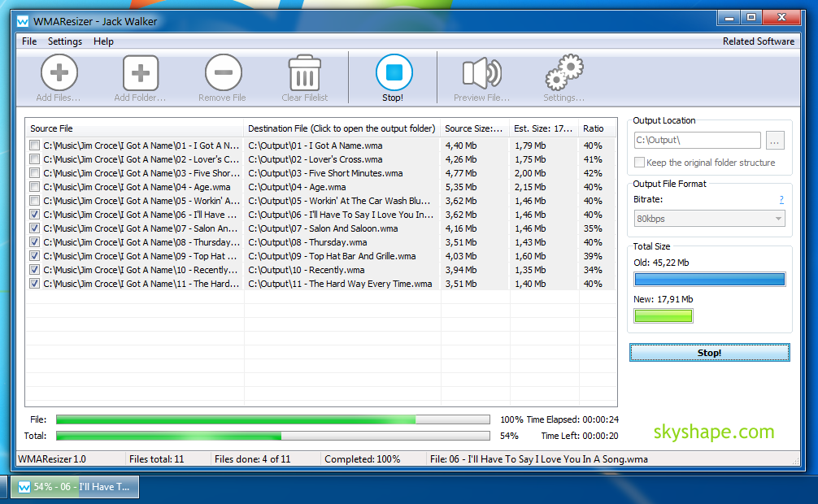Image resolution: width=818 pixels, height=504 pixels.
Task: Check the box for 01 - I Got A Name
Action: 34,146
